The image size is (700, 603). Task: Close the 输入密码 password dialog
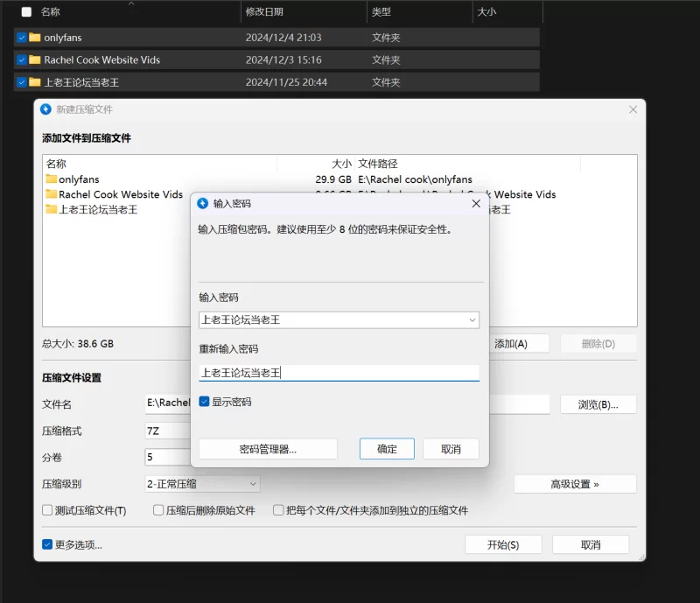tap(476, 203)
